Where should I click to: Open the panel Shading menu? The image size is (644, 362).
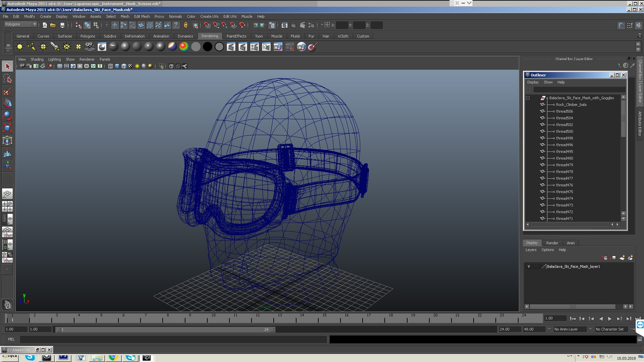pos(37,59)
